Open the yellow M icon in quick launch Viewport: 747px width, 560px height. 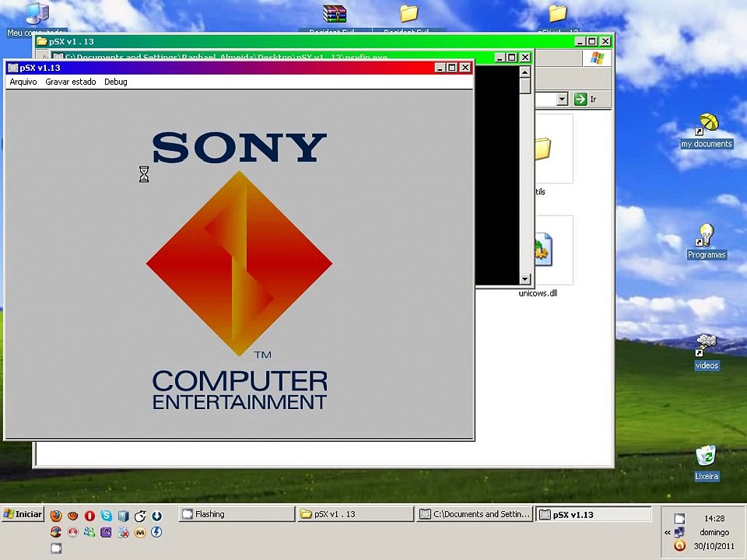pos(140,532)
